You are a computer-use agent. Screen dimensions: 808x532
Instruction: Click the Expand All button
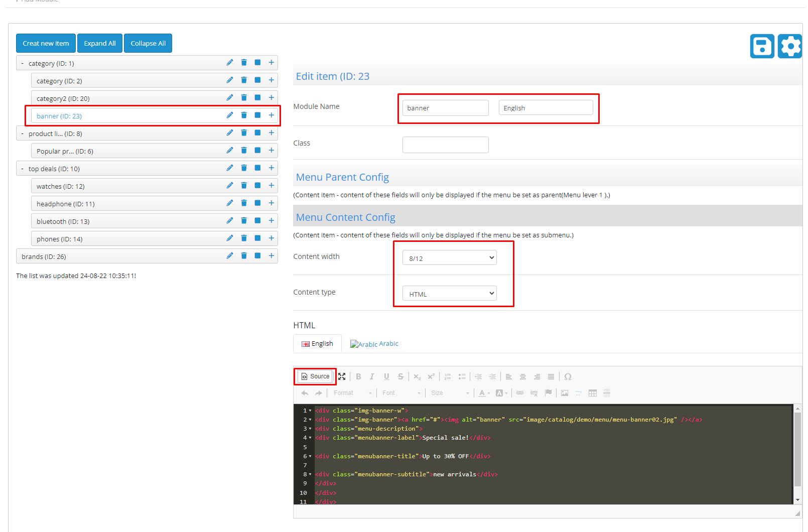click(x=100, y=43)
